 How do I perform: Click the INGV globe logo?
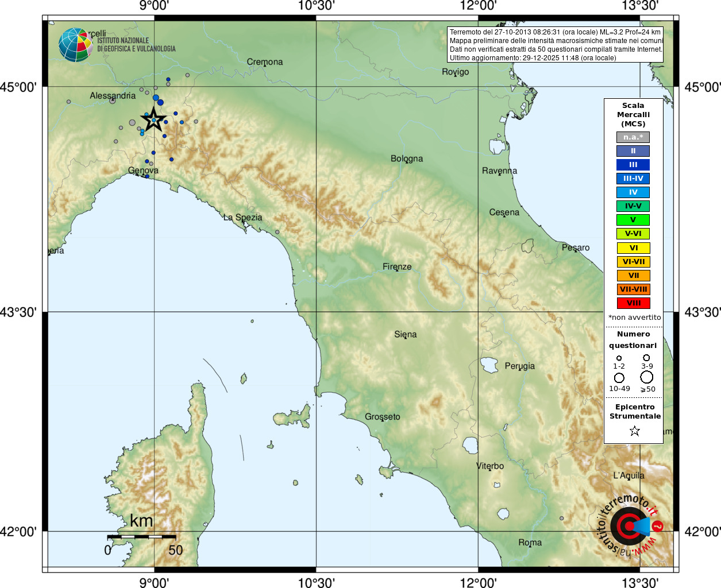(75, 45)
